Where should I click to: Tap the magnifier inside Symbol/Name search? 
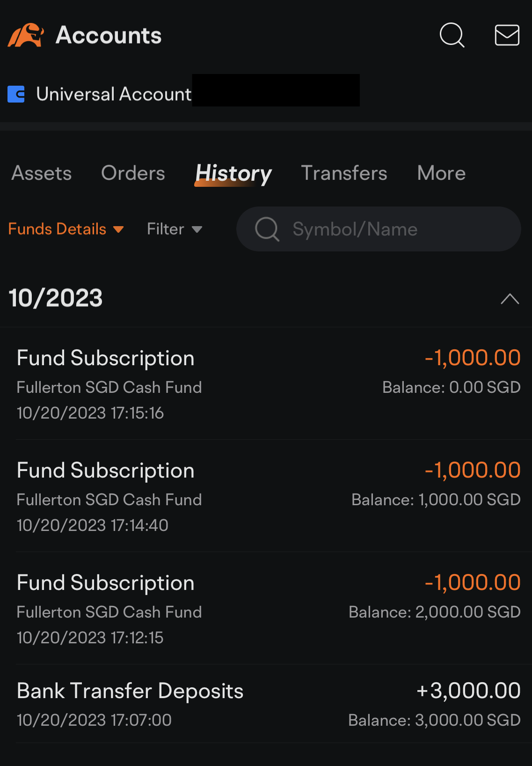point(267,229)
